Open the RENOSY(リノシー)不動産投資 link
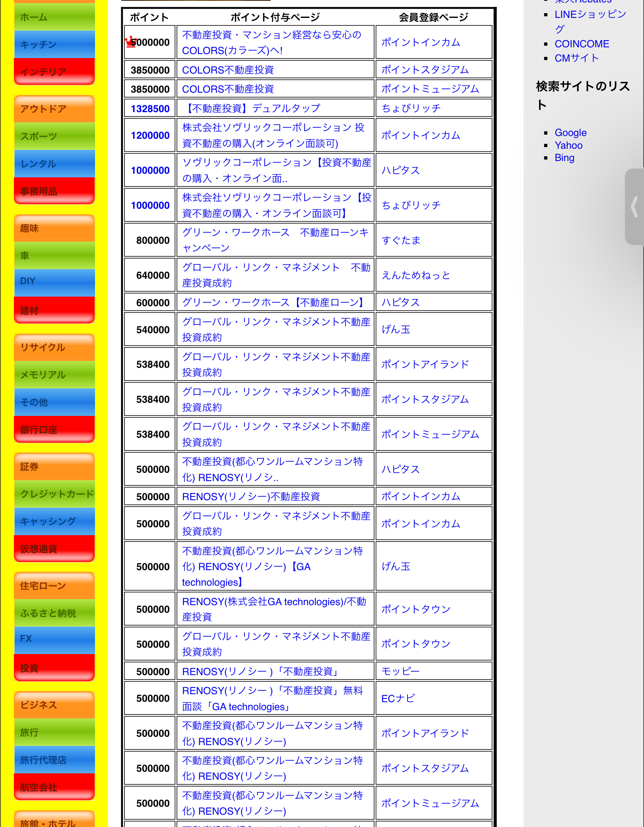The image size is (644, 827). (x=251, y=497)
